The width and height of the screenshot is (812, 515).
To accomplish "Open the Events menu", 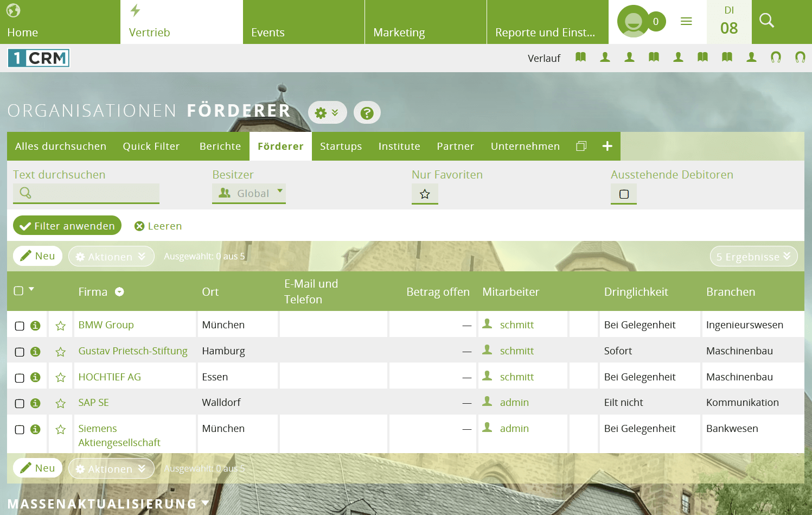I will (304, 22).
